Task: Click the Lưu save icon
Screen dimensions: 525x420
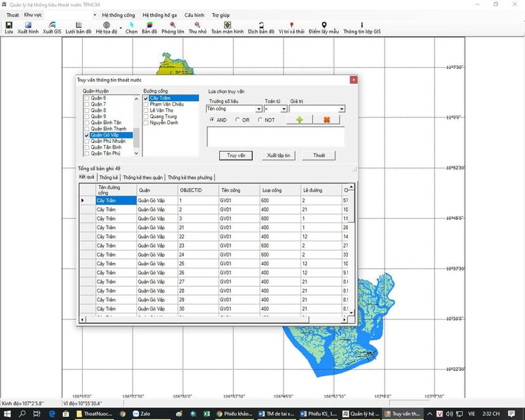Action: tap(9, 25)
